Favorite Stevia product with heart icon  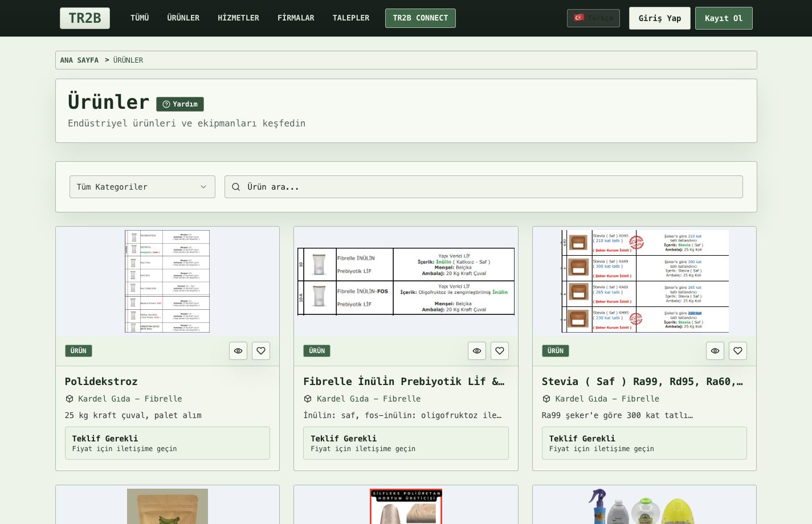click(x=738, y=351)
